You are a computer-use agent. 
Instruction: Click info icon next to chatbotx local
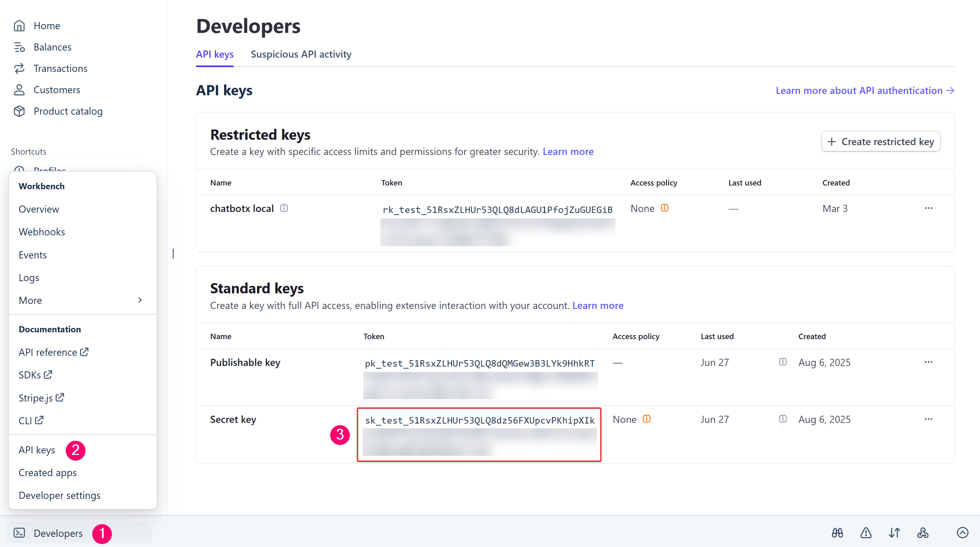(x=284, y=208)
